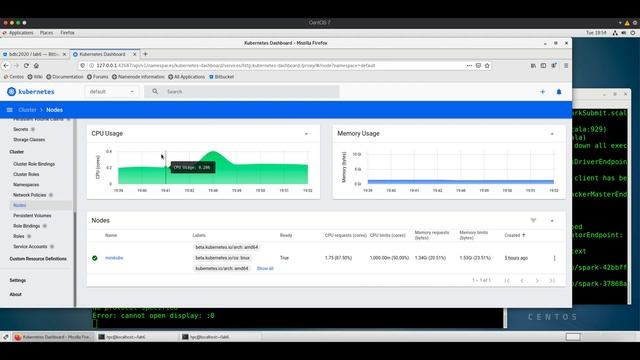Click the search magnifier icon

tap(155, 92)
